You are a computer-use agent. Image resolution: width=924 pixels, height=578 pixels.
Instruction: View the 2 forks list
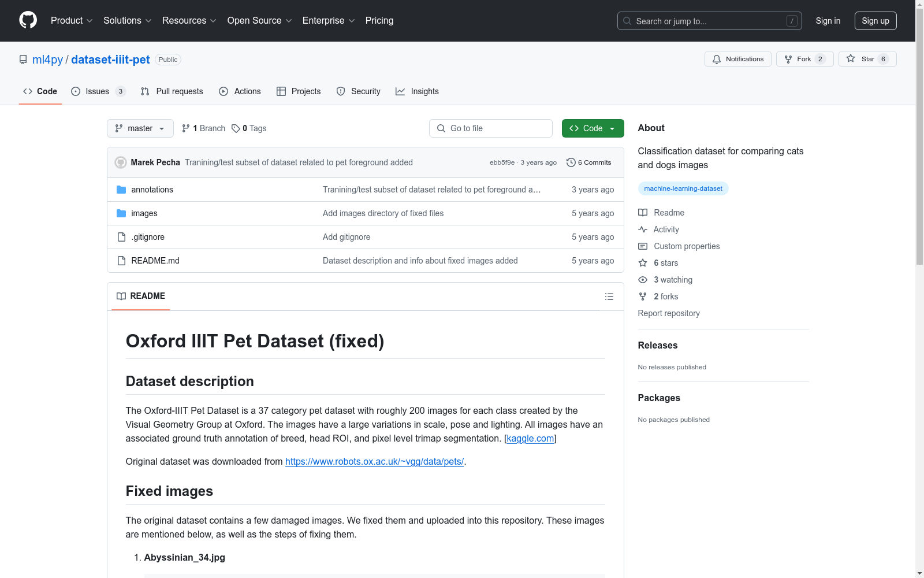coord(658,297)
